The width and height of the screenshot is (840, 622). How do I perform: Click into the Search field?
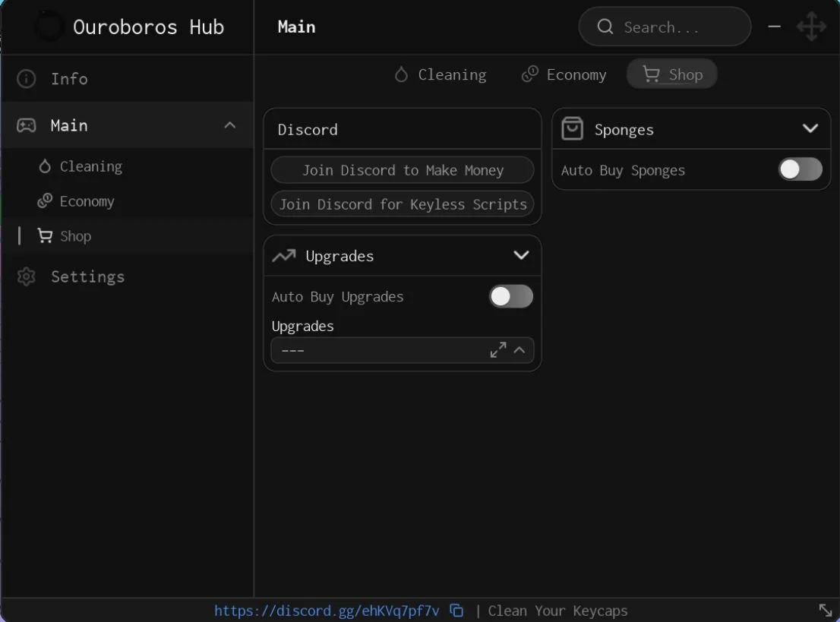665,27
